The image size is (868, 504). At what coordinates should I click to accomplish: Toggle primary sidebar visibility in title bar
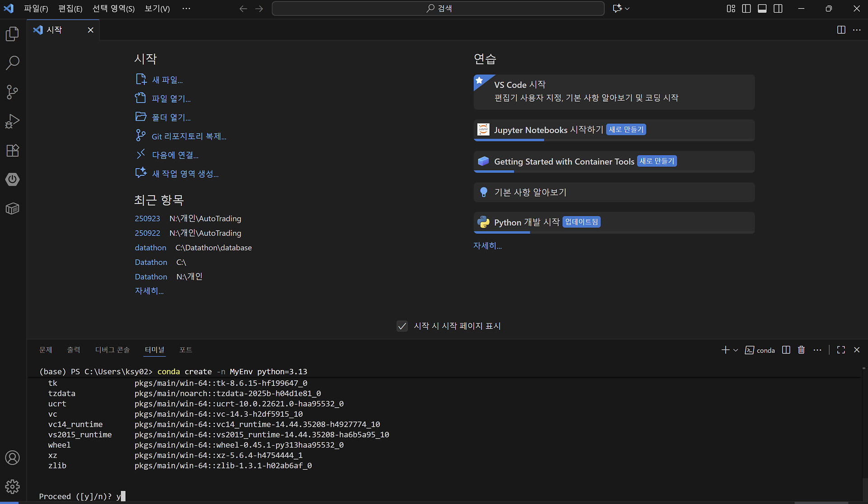click(746, 9)
